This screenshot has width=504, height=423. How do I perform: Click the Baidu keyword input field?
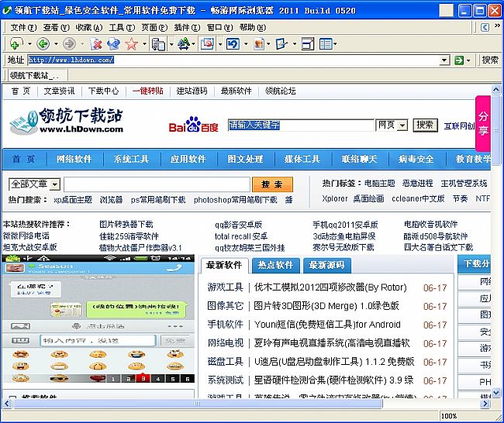click(301, 125)
